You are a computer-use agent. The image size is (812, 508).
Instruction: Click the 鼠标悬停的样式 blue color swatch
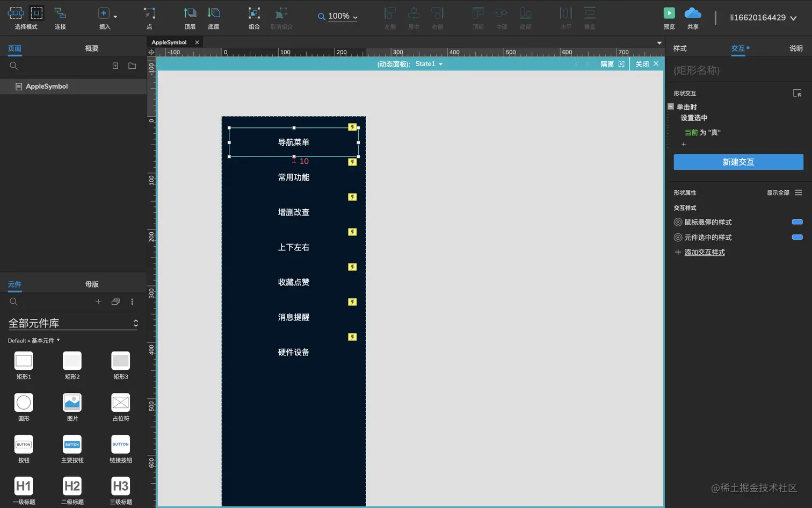(798, 222)
